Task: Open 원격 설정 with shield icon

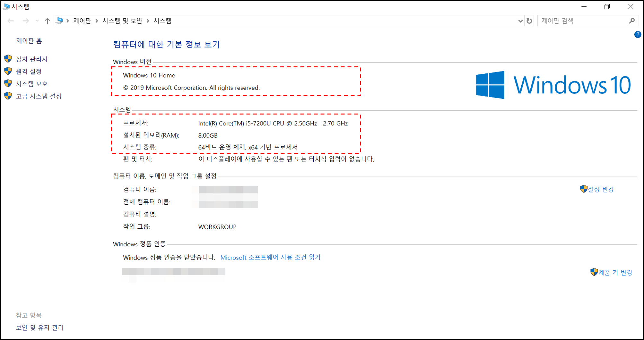Action: click(x=29, y=71)
